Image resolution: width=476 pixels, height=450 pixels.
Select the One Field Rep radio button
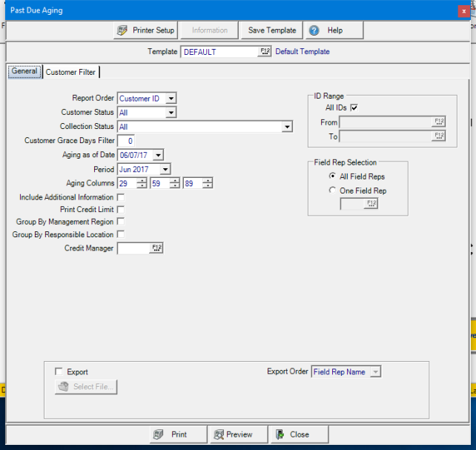[332, 191]
